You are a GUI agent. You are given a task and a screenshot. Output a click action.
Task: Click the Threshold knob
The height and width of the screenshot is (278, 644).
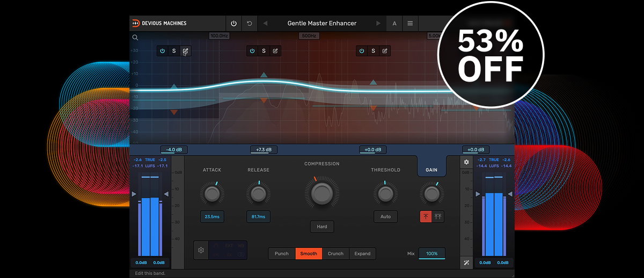coord(385,193)
